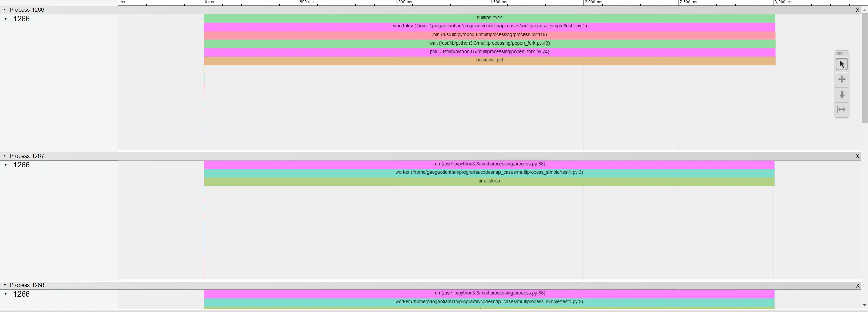The image size is (868, 312).
Task: Select worker test1.py:3 slice in Process 1268
Action: [489, 302]
